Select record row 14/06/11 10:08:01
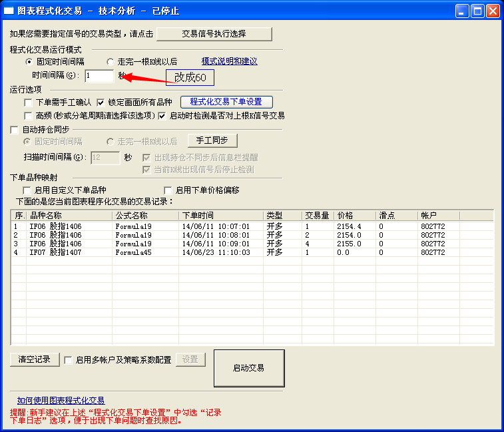The image size is (504, 432). coord(252,235)
